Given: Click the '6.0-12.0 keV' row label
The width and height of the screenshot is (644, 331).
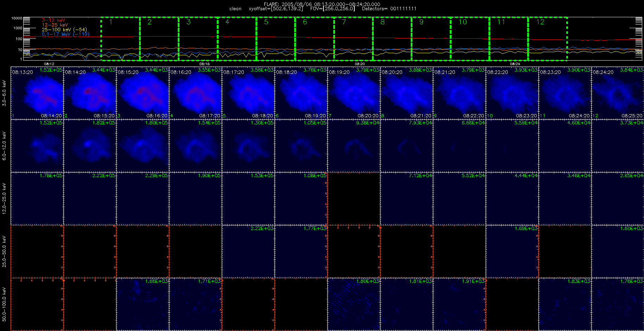Looking at the screenshot, I should (x=4, y=146).
